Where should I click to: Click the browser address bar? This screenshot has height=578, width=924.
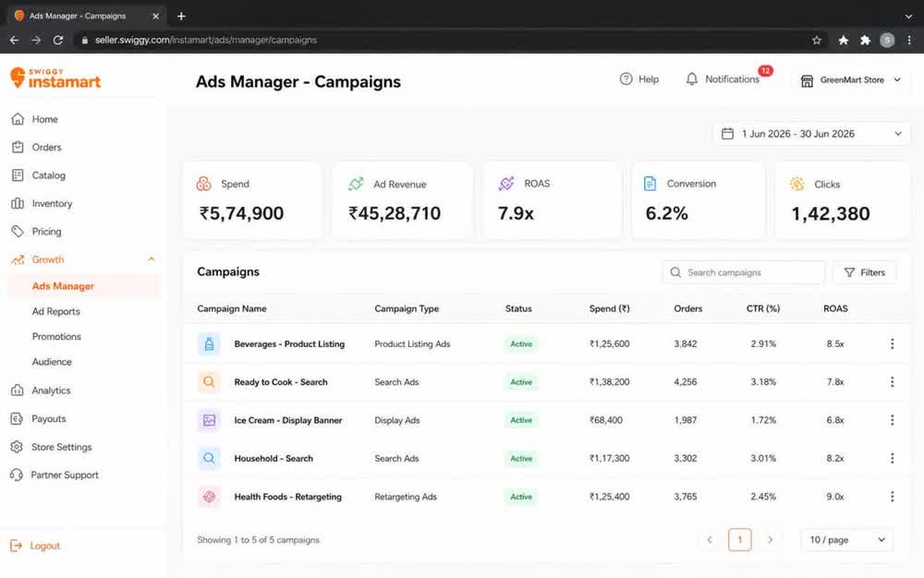(x=451, y=40)
